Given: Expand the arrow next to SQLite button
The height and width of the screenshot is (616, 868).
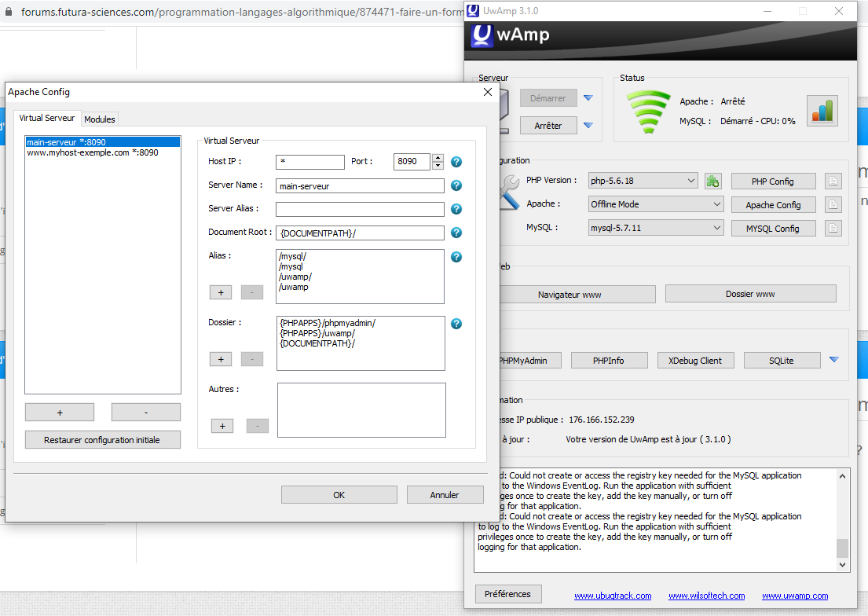Looking at the screenshot, I should (x=834, y=360).
